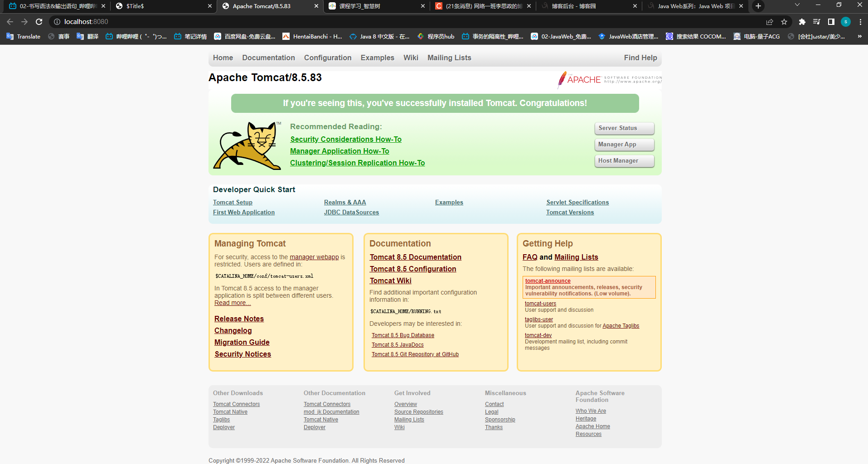The height and width of the screenshot is (464, 868).
Task: Open Mailing Lists in the top navigation
Action: click(x=449, y=58)
